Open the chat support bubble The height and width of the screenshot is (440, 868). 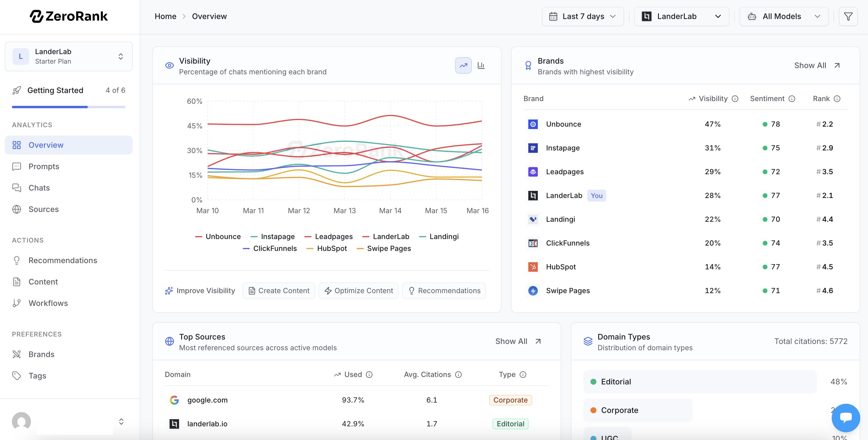click(x=845, y=417)
